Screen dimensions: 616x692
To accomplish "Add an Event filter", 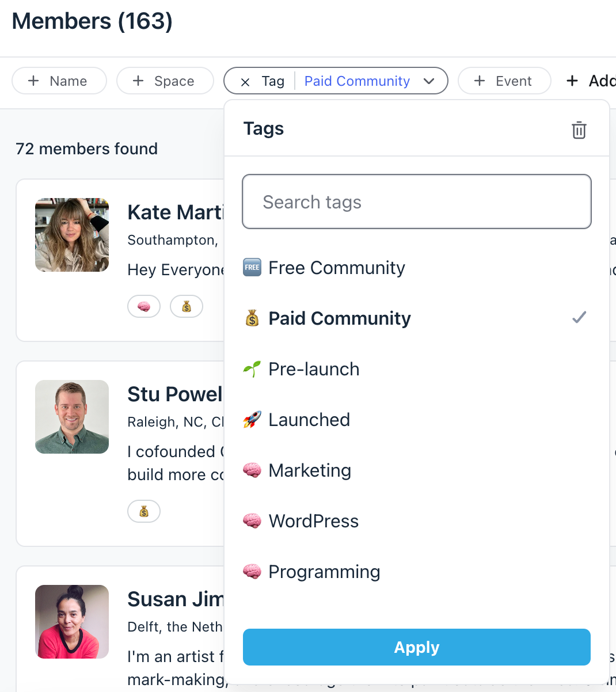I will tap(504, 81).
